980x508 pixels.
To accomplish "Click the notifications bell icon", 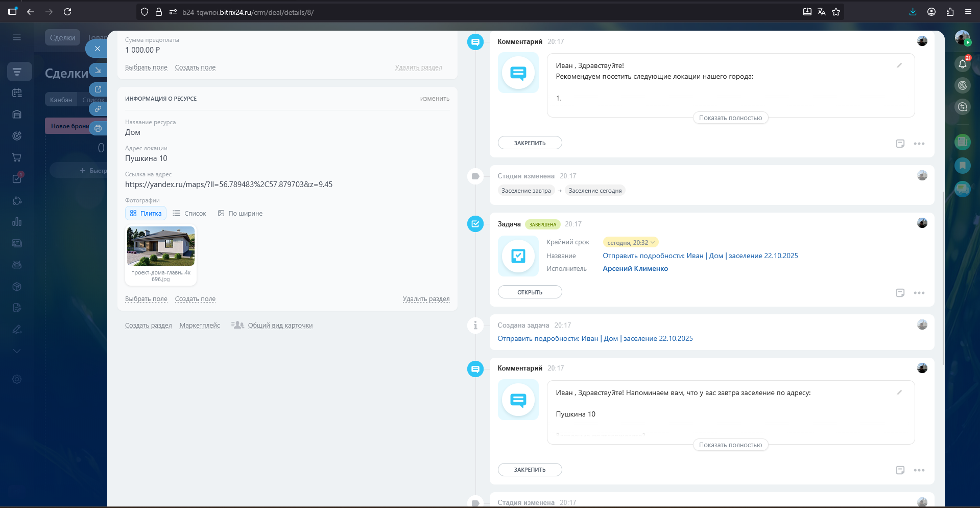I will click(x=962, y=64).
